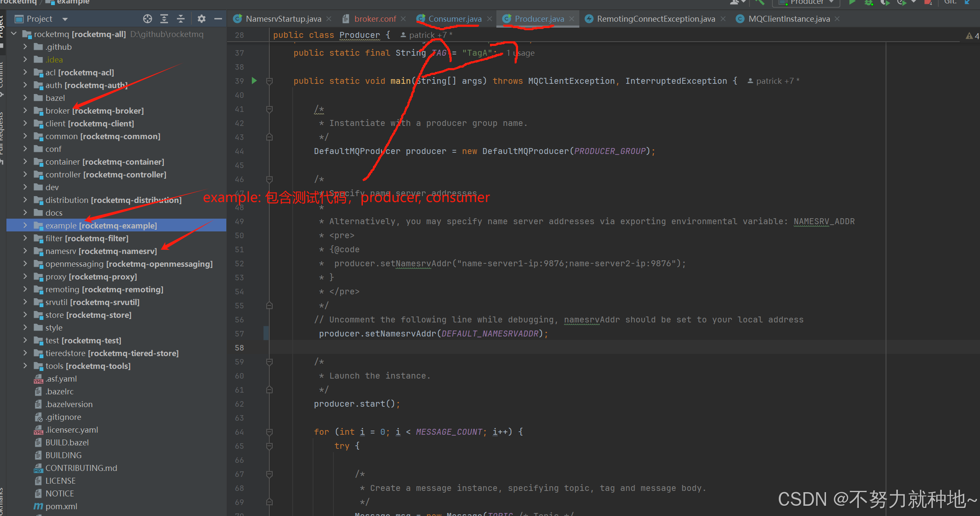Switch to the Consumer.java tab
Image resolution: width=980 pixels, height=516 pixels.
click(x=454, y=19)
